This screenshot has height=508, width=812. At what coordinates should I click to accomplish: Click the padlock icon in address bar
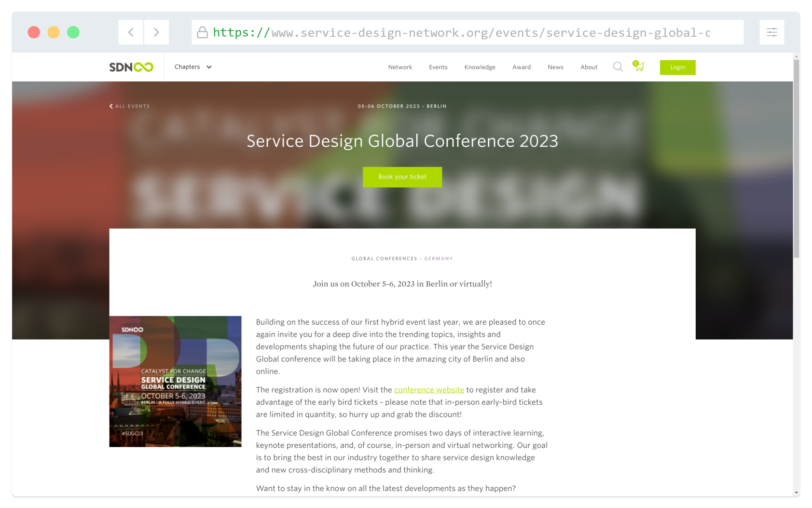[203, 32]
